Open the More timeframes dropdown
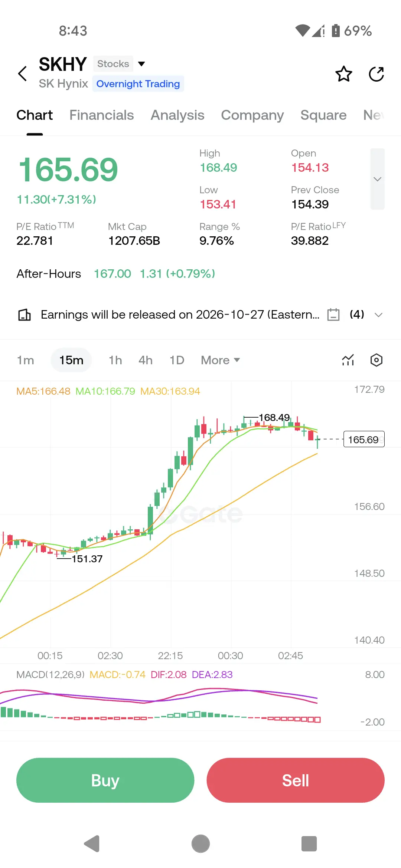The image size is (401, 868). pyautogui.click(x=221, y=360)
